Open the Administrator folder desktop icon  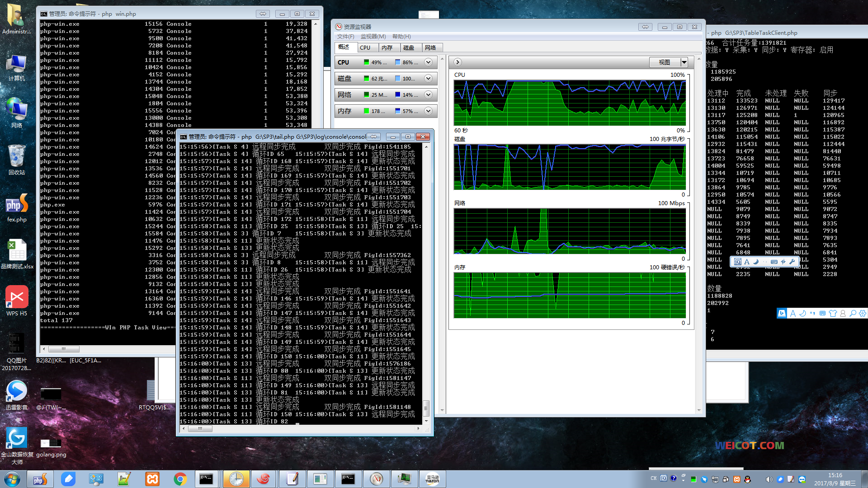point(17,19)
